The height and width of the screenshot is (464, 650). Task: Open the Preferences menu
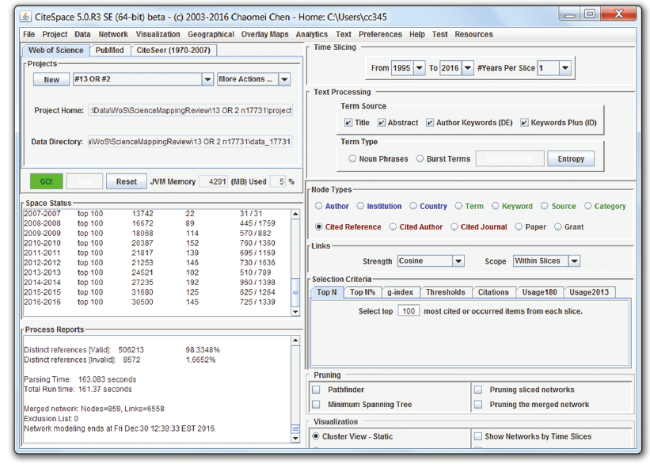380,34
